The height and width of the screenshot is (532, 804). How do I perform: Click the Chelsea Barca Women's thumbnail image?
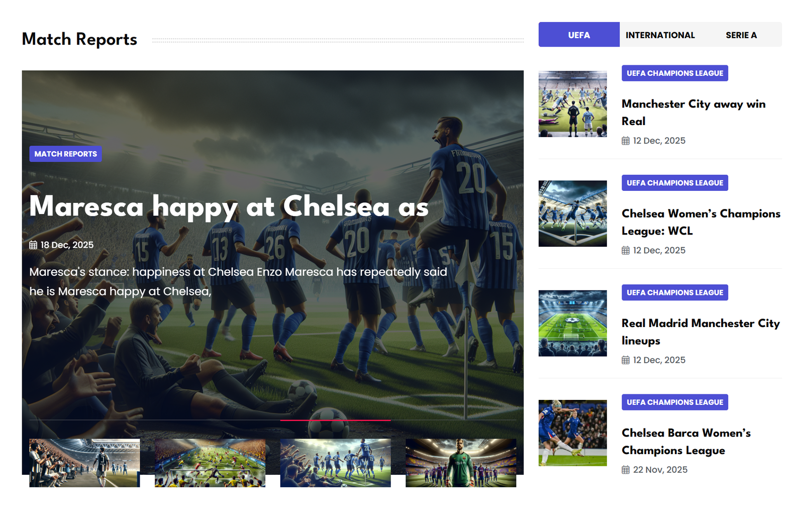tap(573, 433)
